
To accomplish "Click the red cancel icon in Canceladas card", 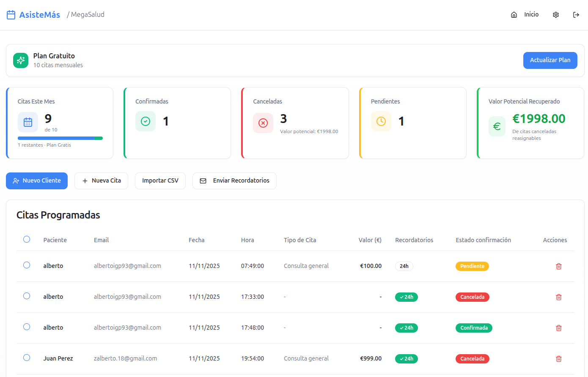I will click(x=263, y=123).
